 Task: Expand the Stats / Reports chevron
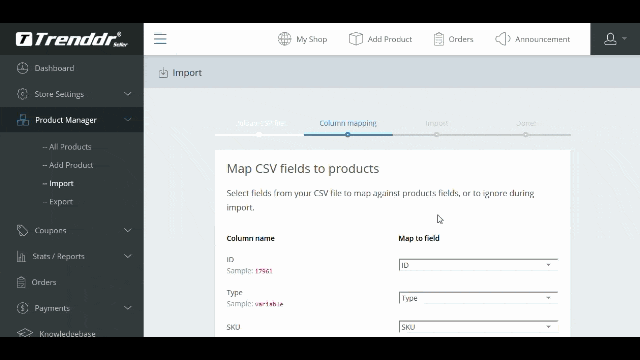point(128,256)
